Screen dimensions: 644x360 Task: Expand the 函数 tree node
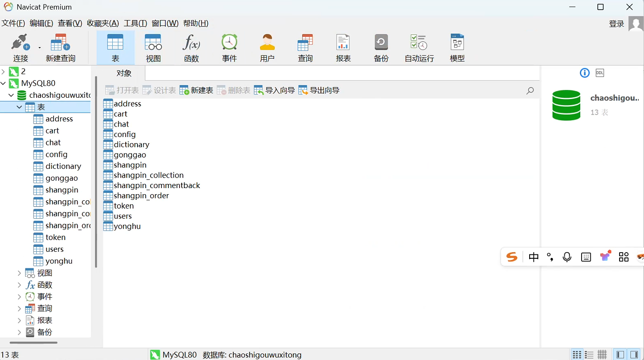19,285
